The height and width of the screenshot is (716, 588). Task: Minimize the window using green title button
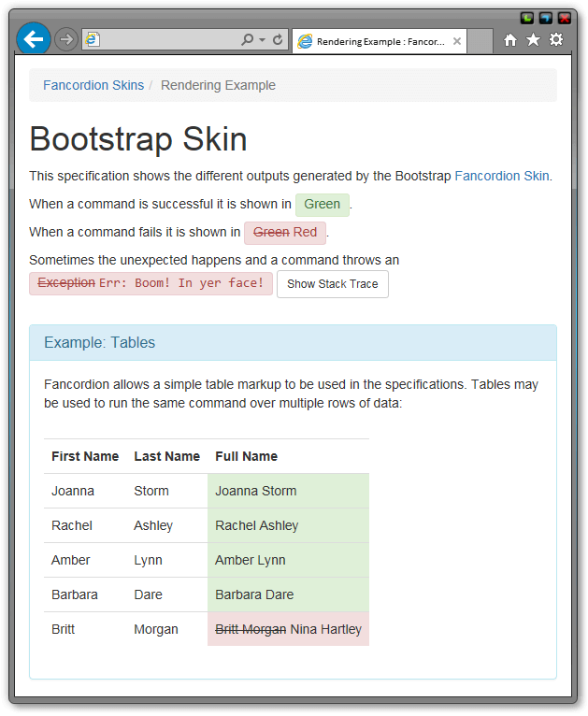coord(527,18)
